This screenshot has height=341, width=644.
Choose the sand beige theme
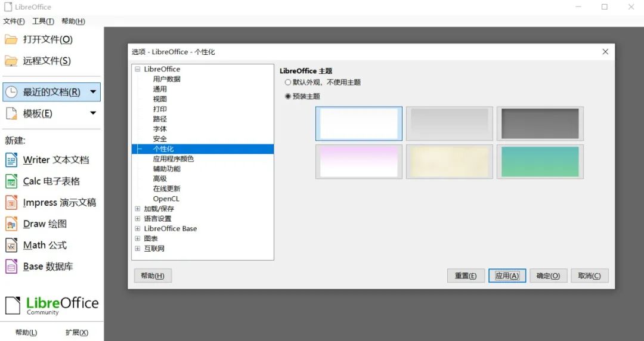[450, 162]
